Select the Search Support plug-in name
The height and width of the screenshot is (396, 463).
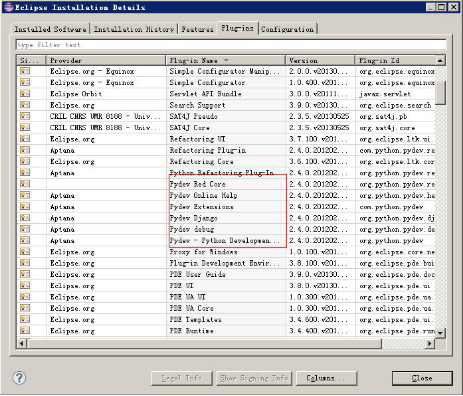click(197, 105)
